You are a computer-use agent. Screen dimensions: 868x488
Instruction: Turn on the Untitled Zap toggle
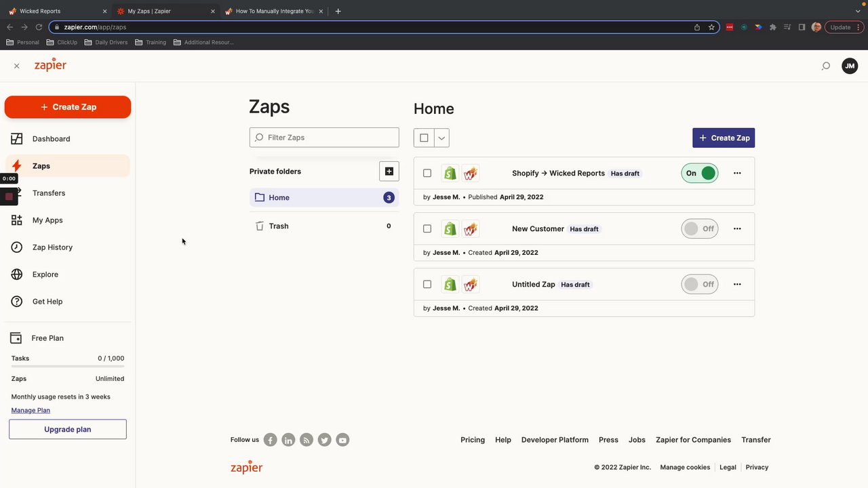(700, 285)
